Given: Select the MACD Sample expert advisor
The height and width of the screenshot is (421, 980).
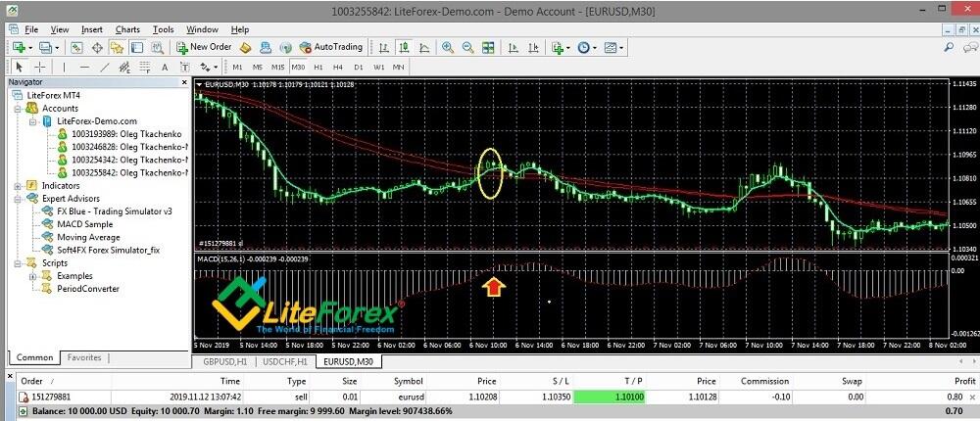Looking at the screenshot, I should point(85,224).
